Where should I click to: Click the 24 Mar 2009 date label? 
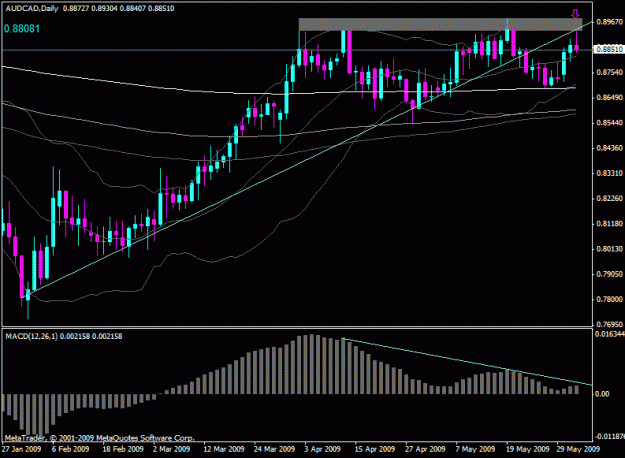click(274, 449)
